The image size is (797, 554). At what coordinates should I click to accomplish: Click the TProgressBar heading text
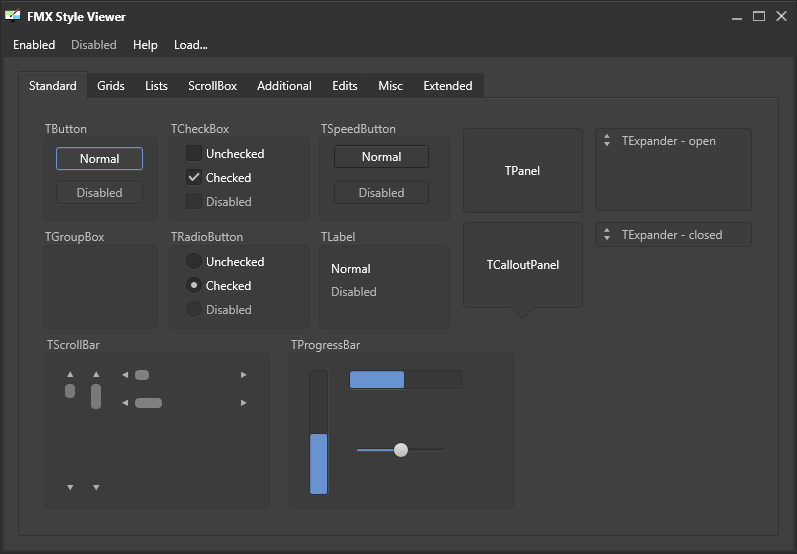(325, 345)
